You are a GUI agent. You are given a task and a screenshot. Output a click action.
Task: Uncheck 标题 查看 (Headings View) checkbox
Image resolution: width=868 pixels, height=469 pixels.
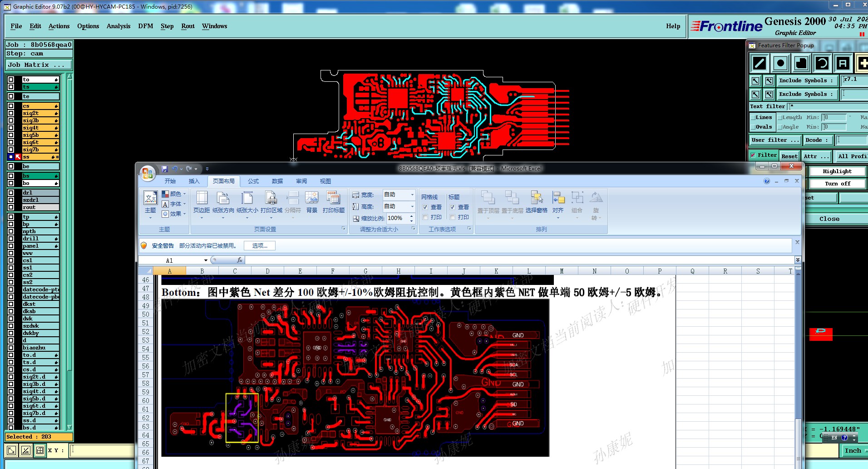pyautogui.click(x=453, y=207)
